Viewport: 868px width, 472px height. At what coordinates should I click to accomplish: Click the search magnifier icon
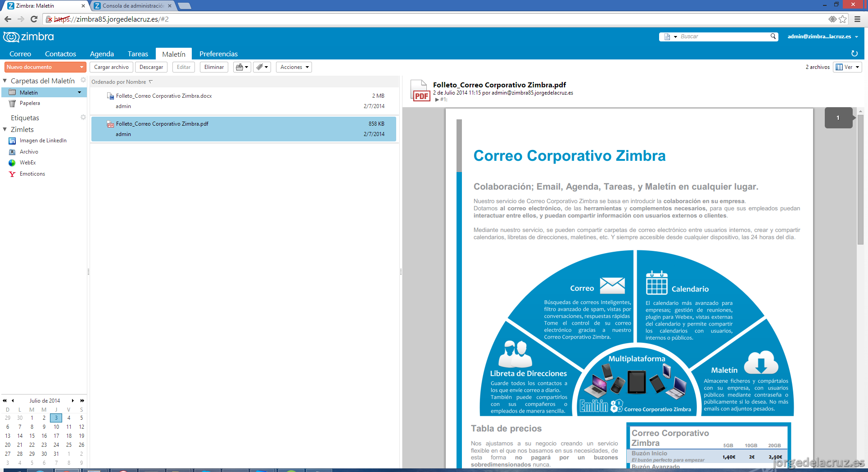773,36
